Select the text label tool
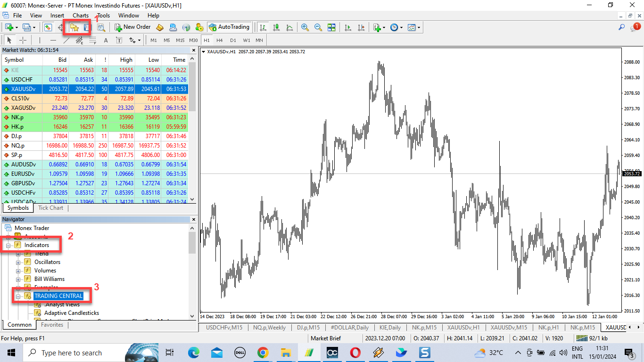The image size is (644, 362). tap(119, 41)
